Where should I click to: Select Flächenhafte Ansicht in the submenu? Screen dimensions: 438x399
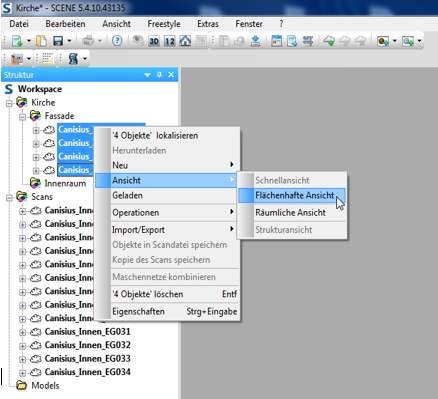point(292,195)
